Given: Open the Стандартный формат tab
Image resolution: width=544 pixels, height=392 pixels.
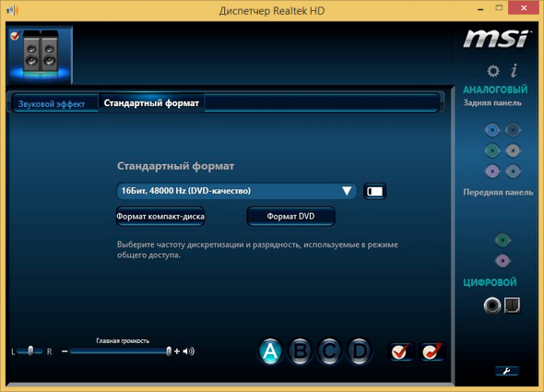Looking at the screenshot, I should (x=151, y=103).
